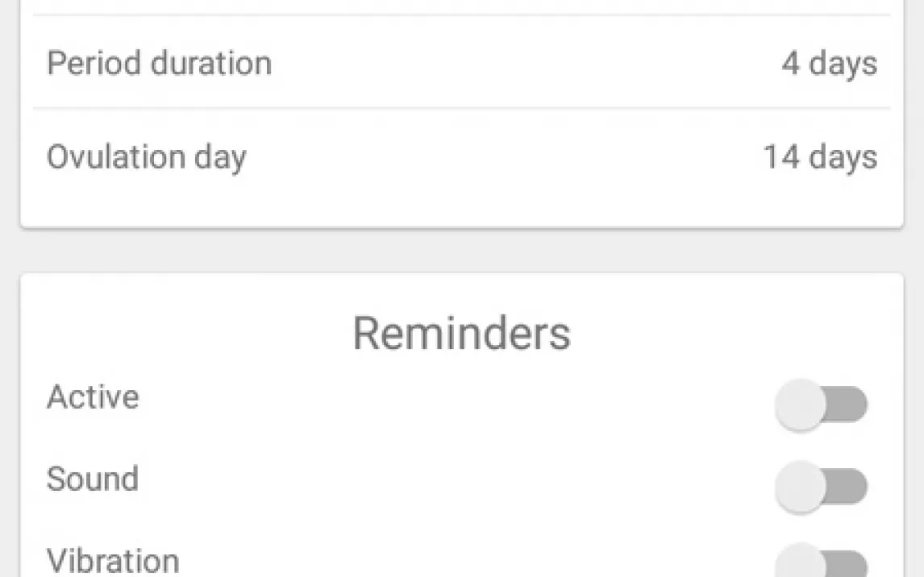Enable the Sound reminder switch
The height and width of the screenshot is (577, 924).
[821, 487]
